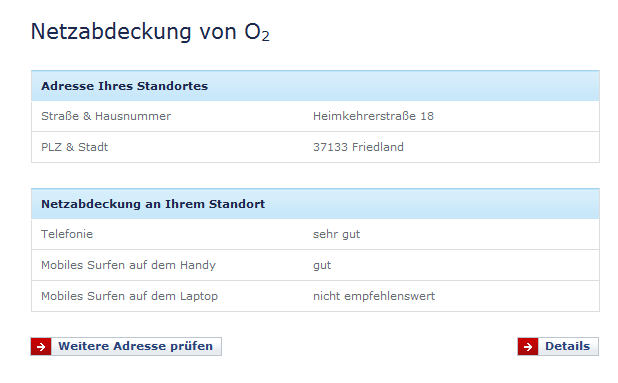Click the nicht empfehlenswert rating text

coord(374,296)
